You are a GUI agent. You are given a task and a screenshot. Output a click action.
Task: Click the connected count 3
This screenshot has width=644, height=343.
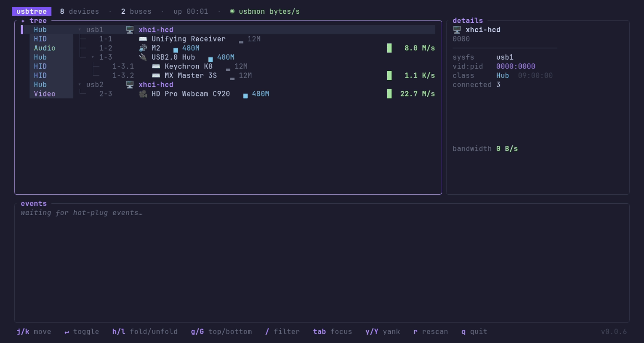pos(498,85)
